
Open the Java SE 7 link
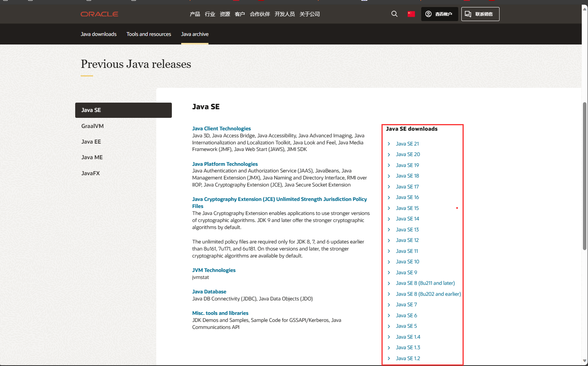[x=406, y=304]
